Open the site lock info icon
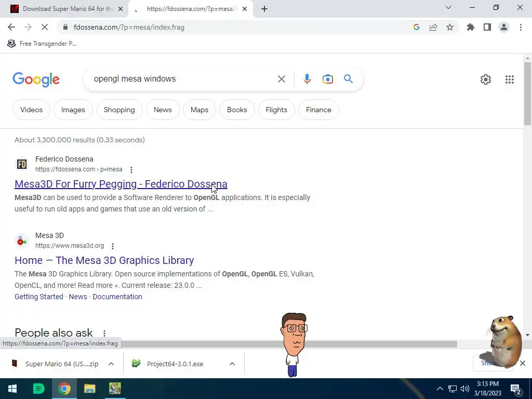This screenshot has height=399, width=532. [x=65, y=27]
